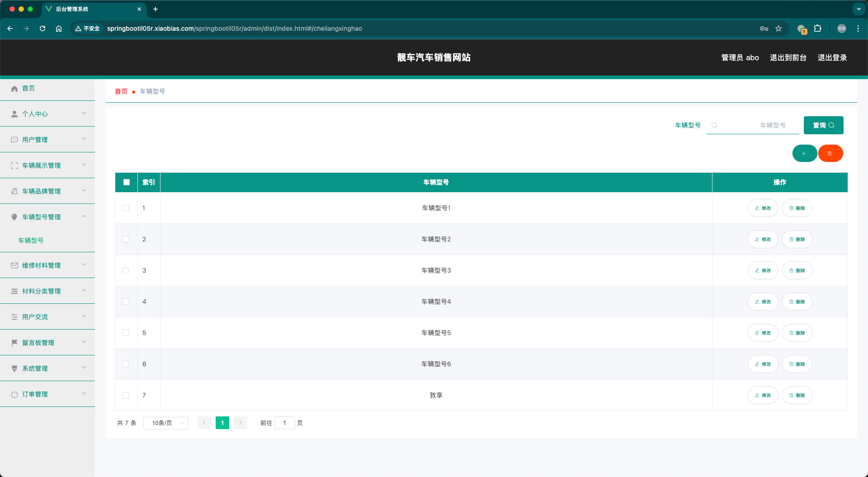Click the chat icon beside 用户管理
The width and height of the screenshot is (868, 477).
click(x=14, y=140)
